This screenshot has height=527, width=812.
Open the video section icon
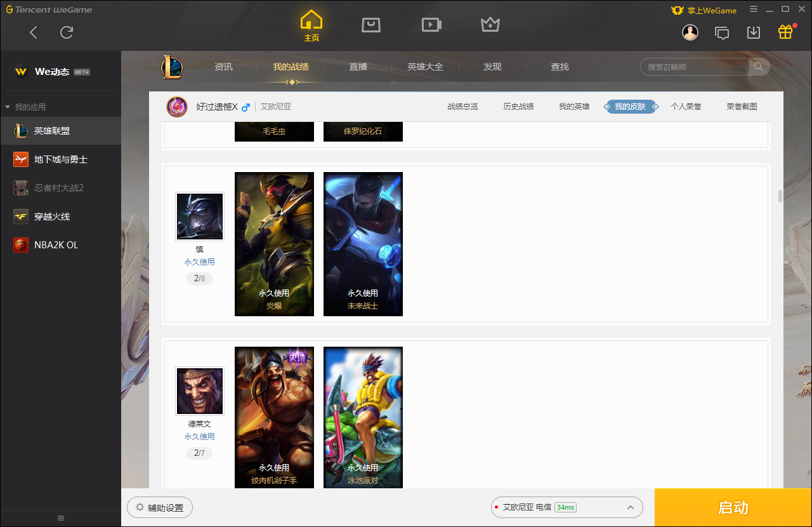point(431,25)
